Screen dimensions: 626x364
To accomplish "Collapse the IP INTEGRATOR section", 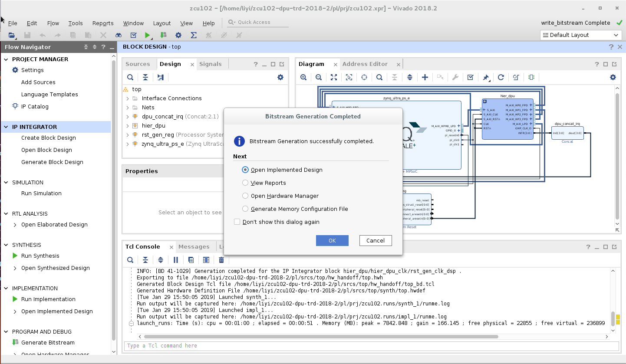I will (7, 127).
